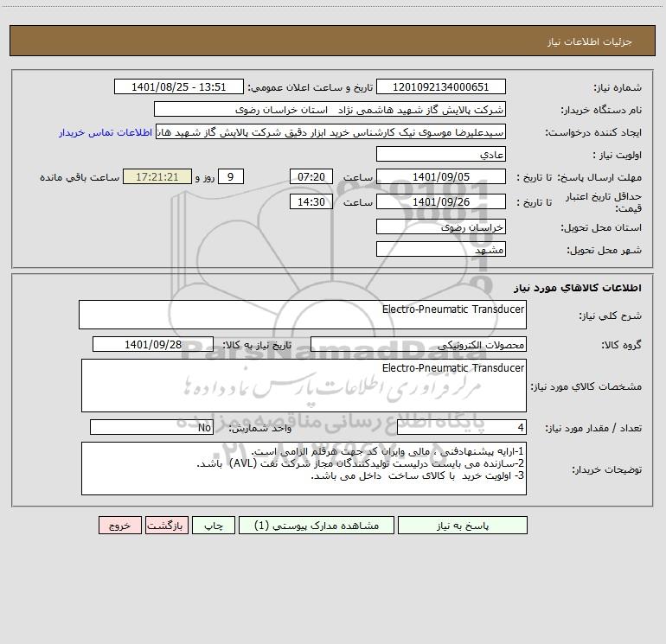Image resolution: width=666 pixels, height=644 pixels.
Task: Click the جزئیات اطلاعات نیاز header title
Action: (590, 41)
